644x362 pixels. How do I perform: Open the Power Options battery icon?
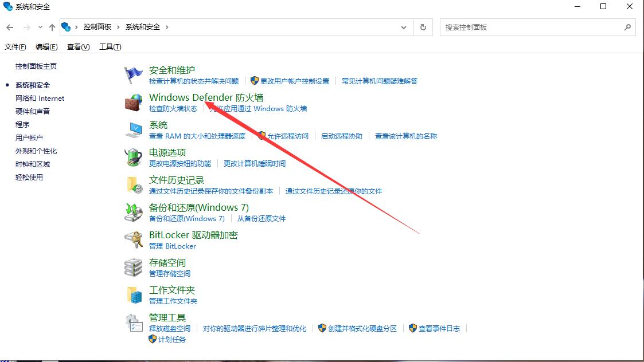pyautogui.click(x=134, y=158)
